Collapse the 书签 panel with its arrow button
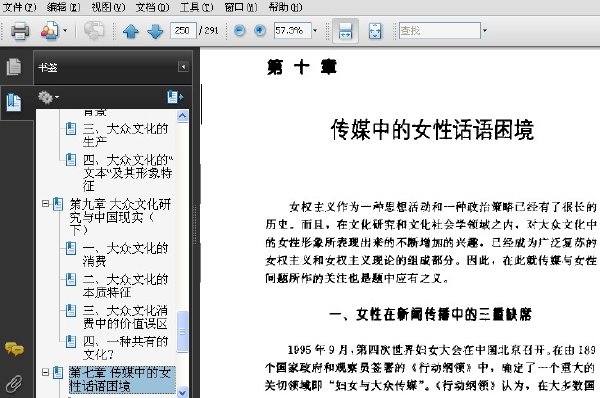Screen dimensions: 600x398 tap(183, 67)
